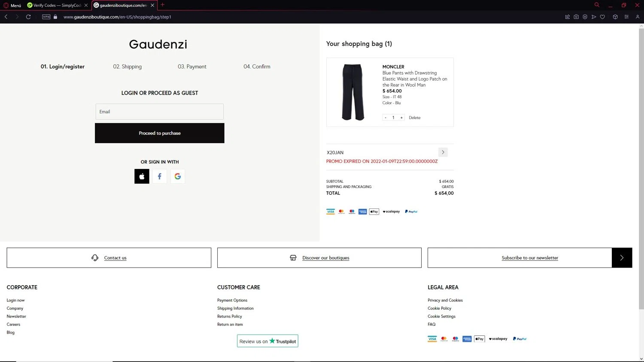
Task: Open Login now footer link
Action: (16, 300)
